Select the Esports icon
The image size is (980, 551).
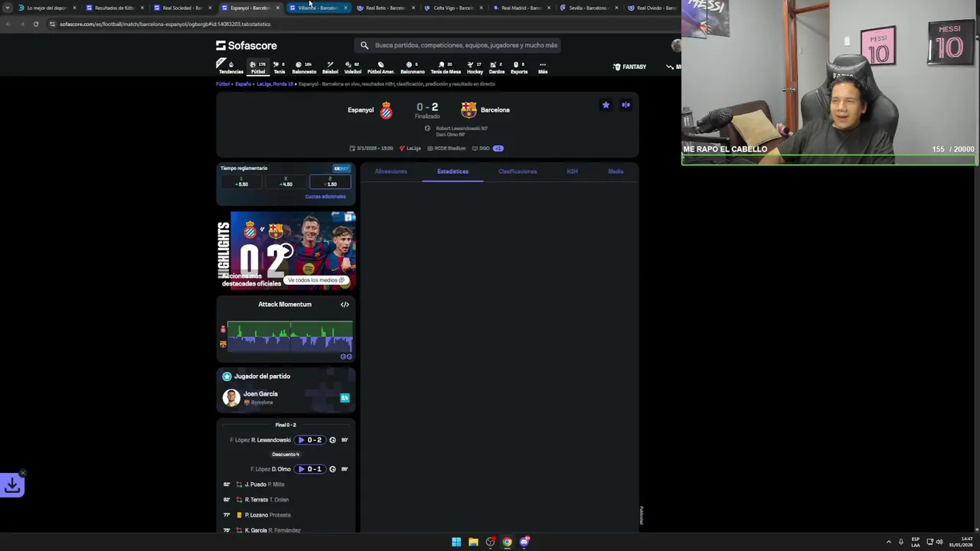tap(519, 67)
